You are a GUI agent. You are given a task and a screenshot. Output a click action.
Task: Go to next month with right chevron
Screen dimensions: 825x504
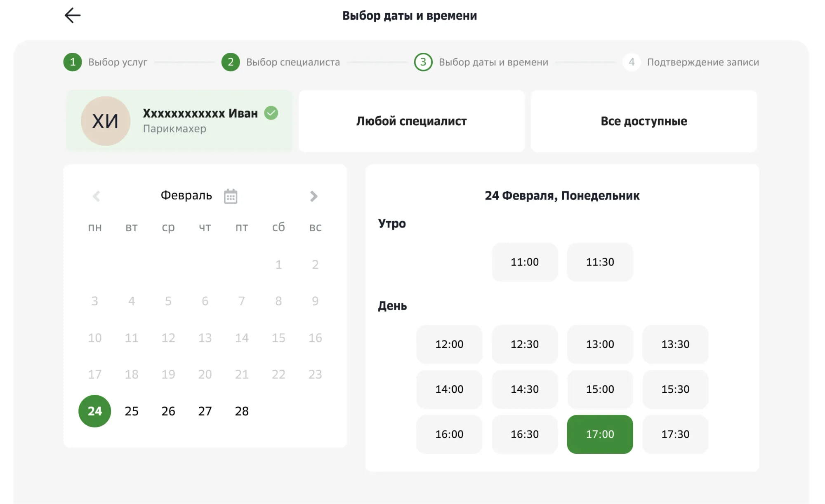click(x=314, y=196)
